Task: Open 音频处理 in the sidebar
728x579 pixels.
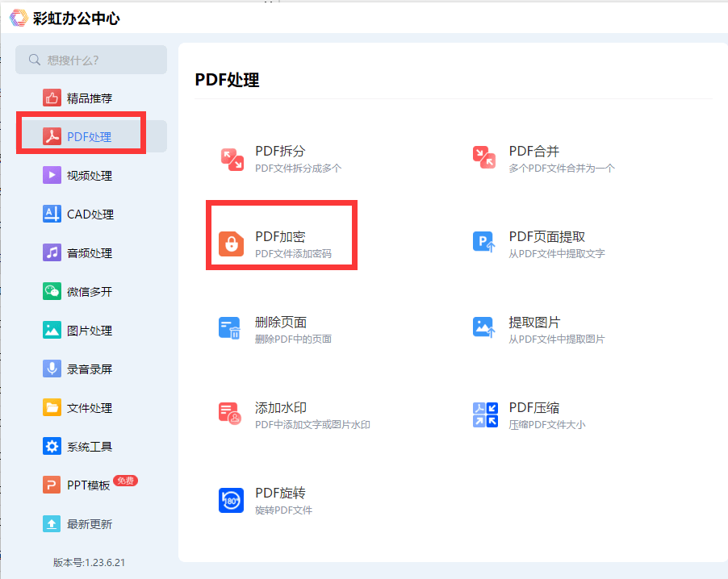Action: tap(91, 253)
